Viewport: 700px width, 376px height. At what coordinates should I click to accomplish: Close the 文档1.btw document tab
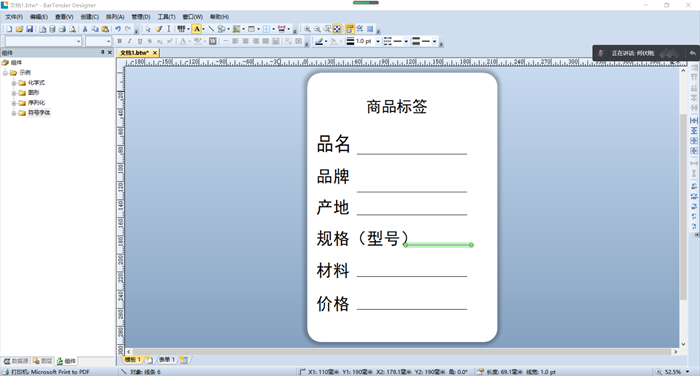click(155, 53)
